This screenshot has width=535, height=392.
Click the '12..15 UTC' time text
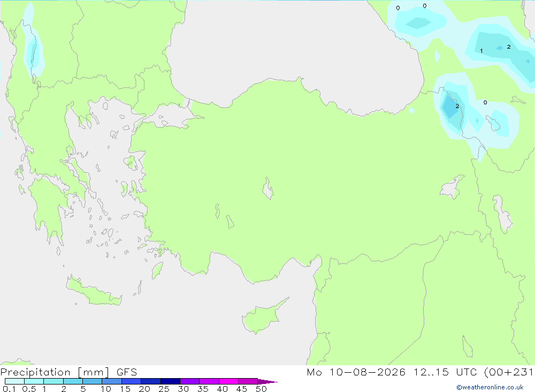click(x=445, y=372)
